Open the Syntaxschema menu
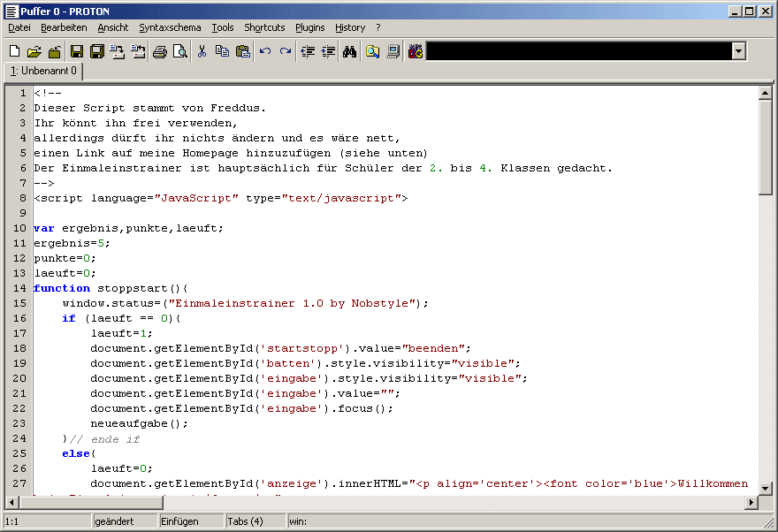 (170, 27)
